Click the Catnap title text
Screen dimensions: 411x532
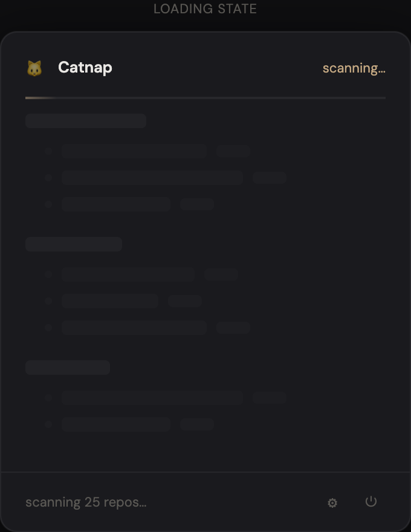point(85,67)
